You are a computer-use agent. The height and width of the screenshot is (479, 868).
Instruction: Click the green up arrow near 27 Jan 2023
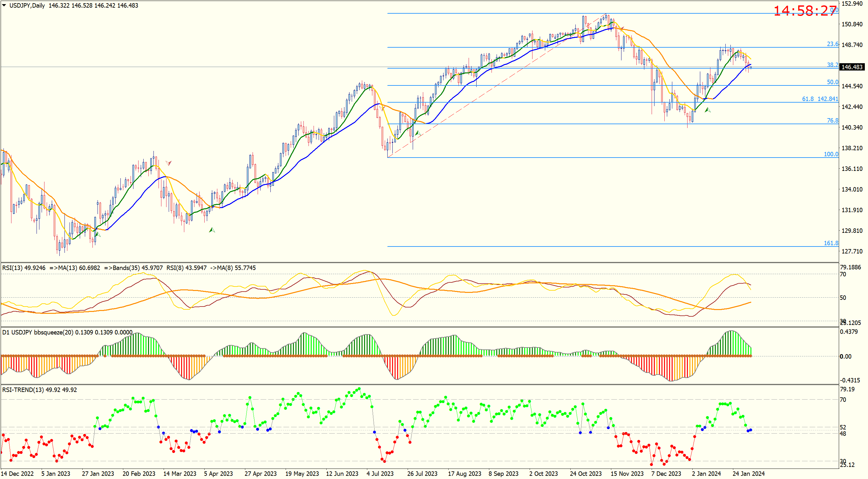[x=98, y=234]
